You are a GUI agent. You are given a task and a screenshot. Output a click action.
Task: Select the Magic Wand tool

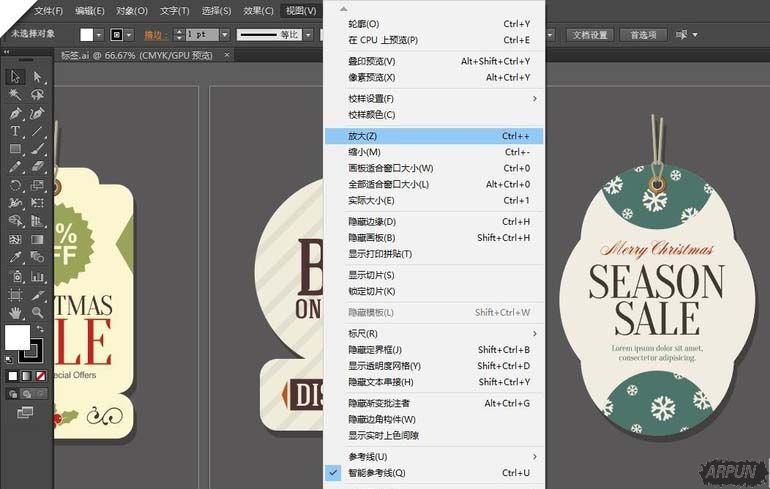[x=15, y=95]
